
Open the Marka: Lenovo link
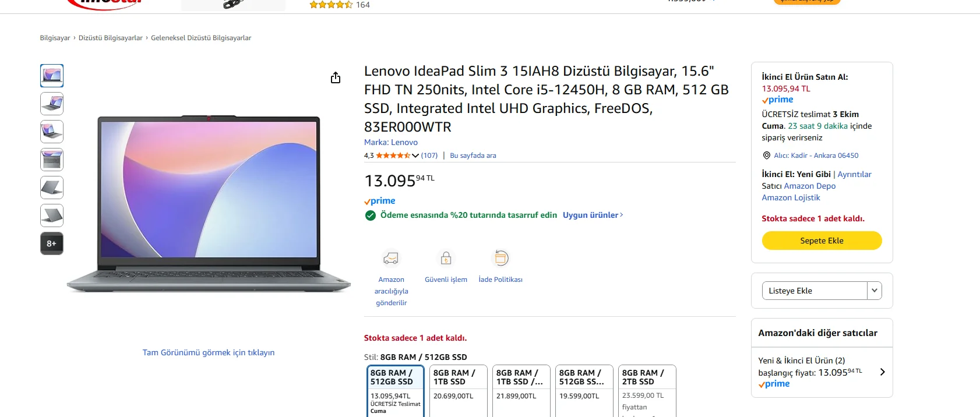[391, 142]
